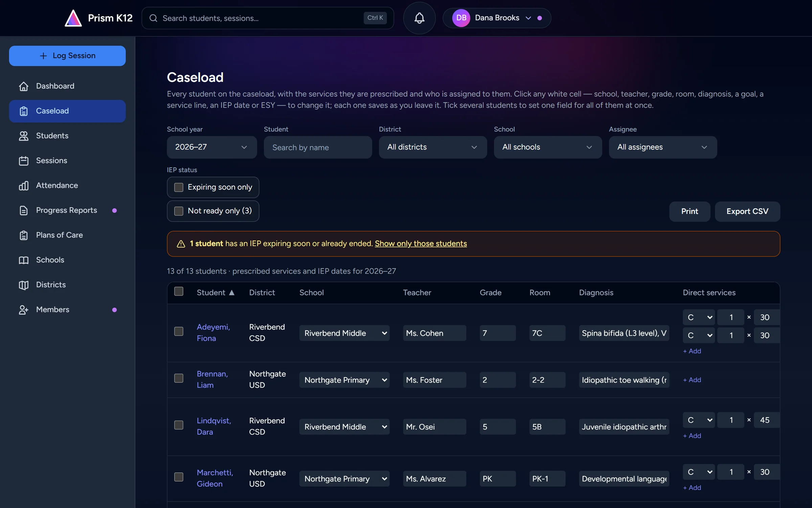The height and width of the screenshot is (508, 812).
Task: Click the IEP warning triangle icon
Action: [181, 244]
